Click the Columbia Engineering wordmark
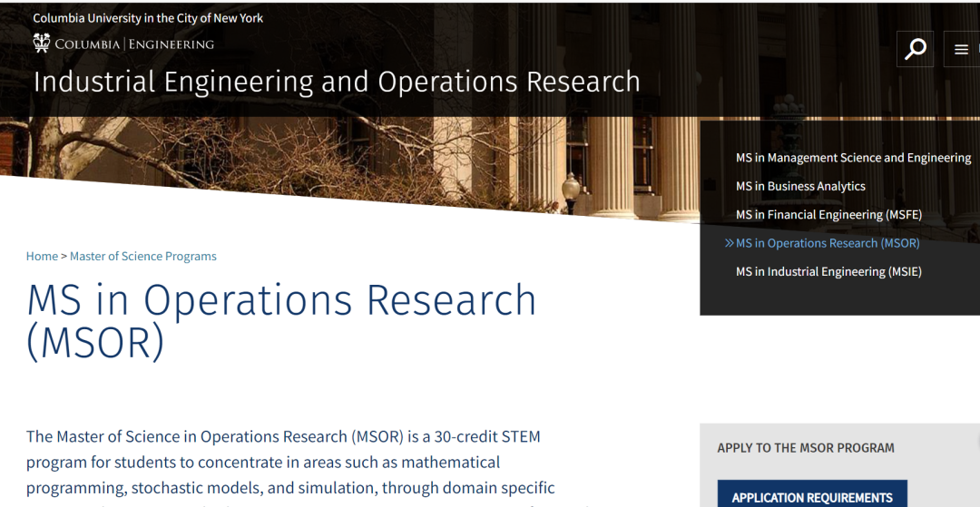The width and height of the screenshot is (980, 507). [133, 44]
